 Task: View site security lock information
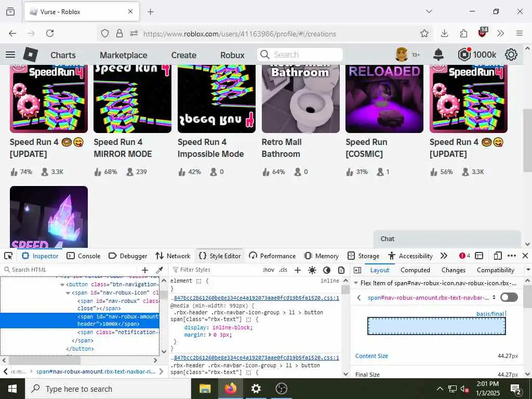coord(119,33)
